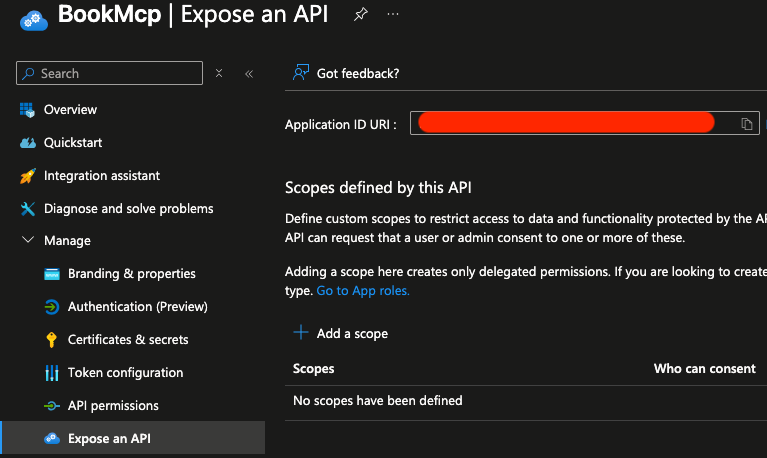The height and width of the screenshot is (458, 767).
Task: Click the Authentication arrow icon
Action: click(x=51, y=307)
